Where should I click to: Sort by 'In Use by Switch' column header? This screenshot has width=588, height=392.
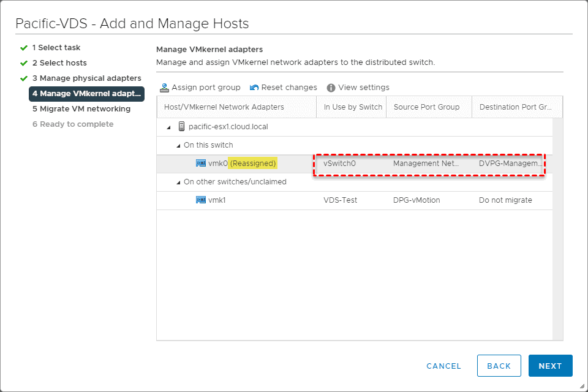tap(353, 107)
